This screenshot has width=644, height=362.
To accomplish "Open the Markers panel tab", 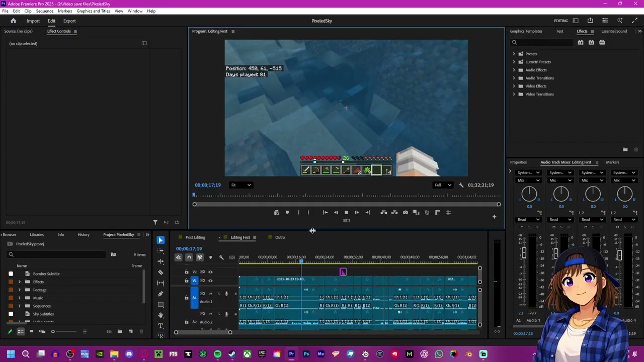I will pyautogui.click(x=612, y=162).
